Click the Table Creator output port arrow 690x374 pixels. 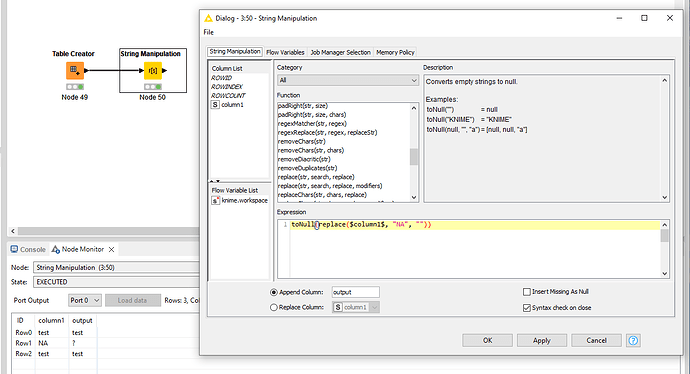click(x=86, y=70)
